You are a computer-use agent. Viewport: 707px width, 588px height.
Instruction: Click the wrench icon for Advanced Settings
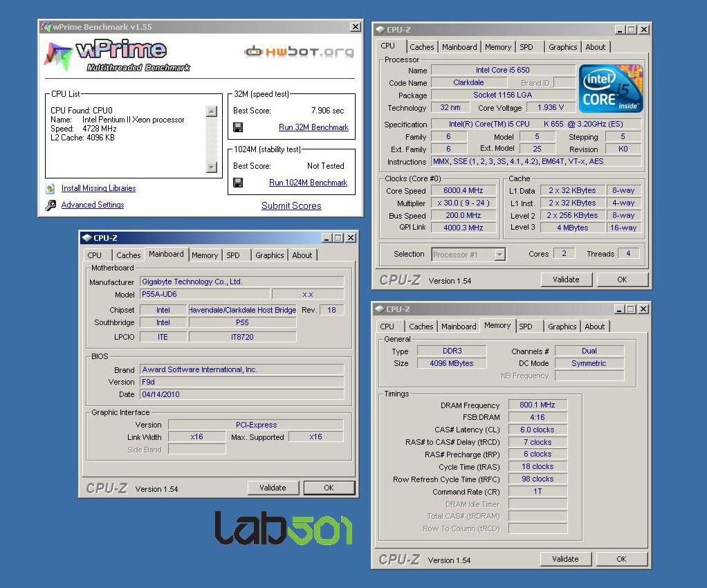pyautogui.click(x=50, y=205)
